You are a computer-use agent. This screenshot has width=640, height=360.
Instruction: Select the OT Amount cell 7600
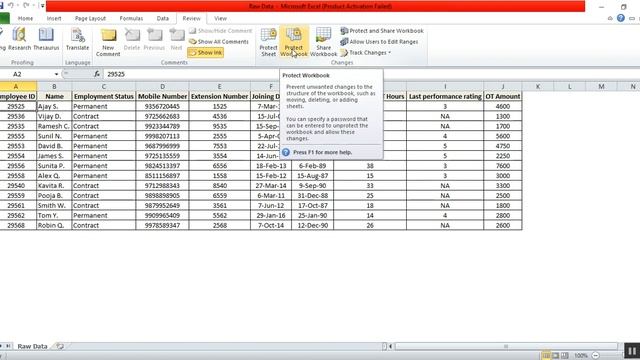click(x=502, y=166)
